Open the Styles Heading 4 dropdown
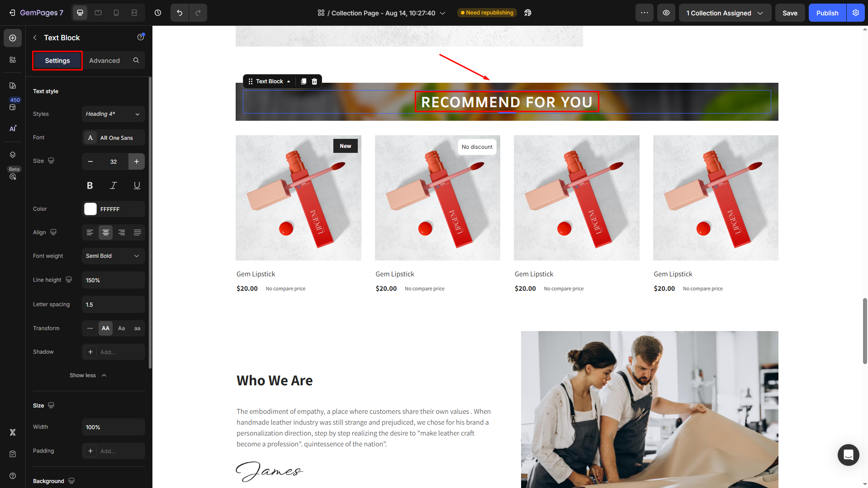The height and width of the screenshot is (488, 868). (x=114, y=114)
